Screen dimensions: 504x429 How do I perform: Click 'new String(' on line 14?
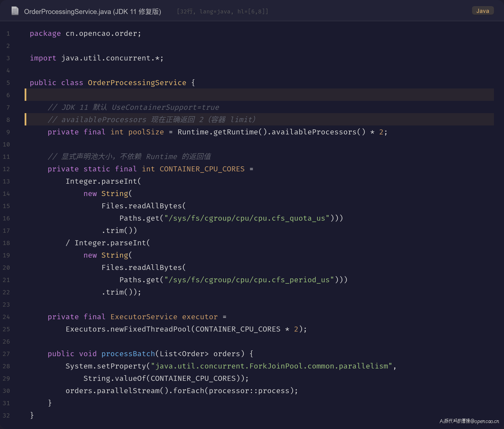click(108, 194)
